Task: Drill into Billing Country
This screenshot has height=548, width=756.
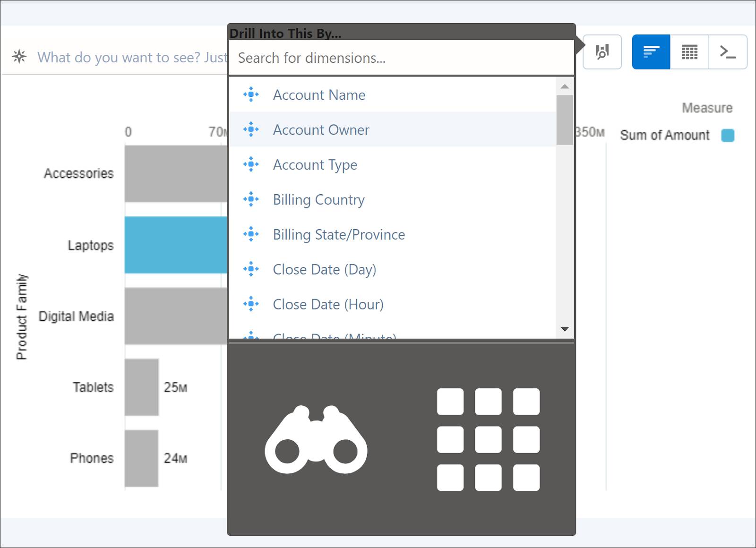Action: tap(392, 199)
